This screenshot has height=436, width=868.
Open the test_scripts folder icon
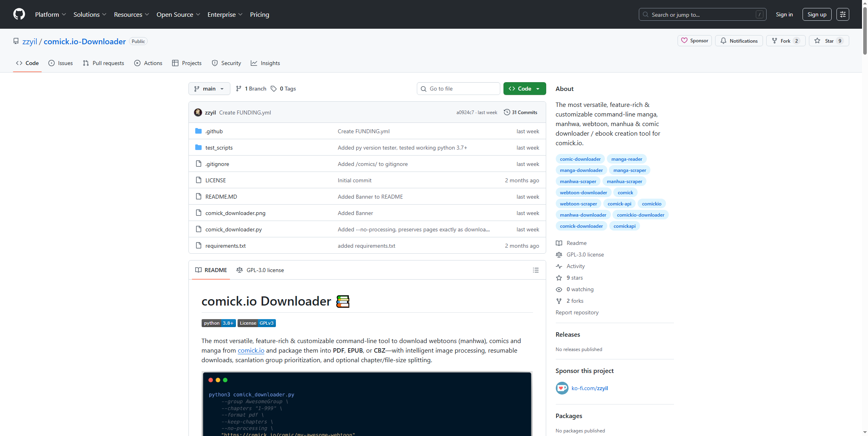(198, 147)
